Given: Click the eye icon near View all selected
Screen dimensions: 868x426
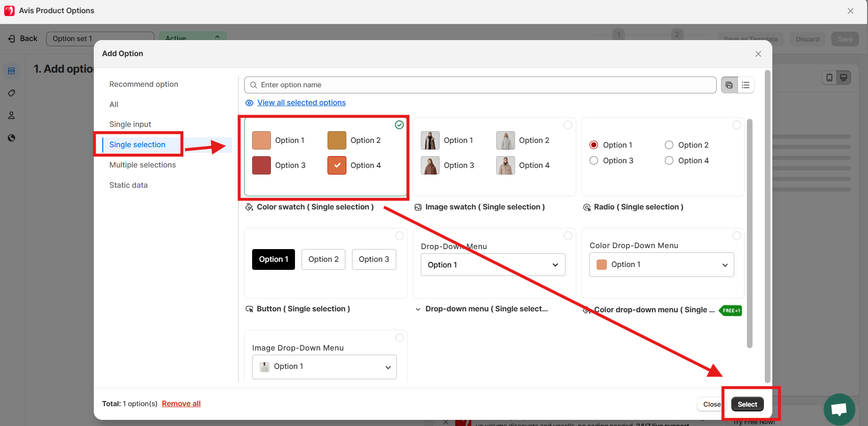Looking at the screenshot, I should tap(249, 103).
